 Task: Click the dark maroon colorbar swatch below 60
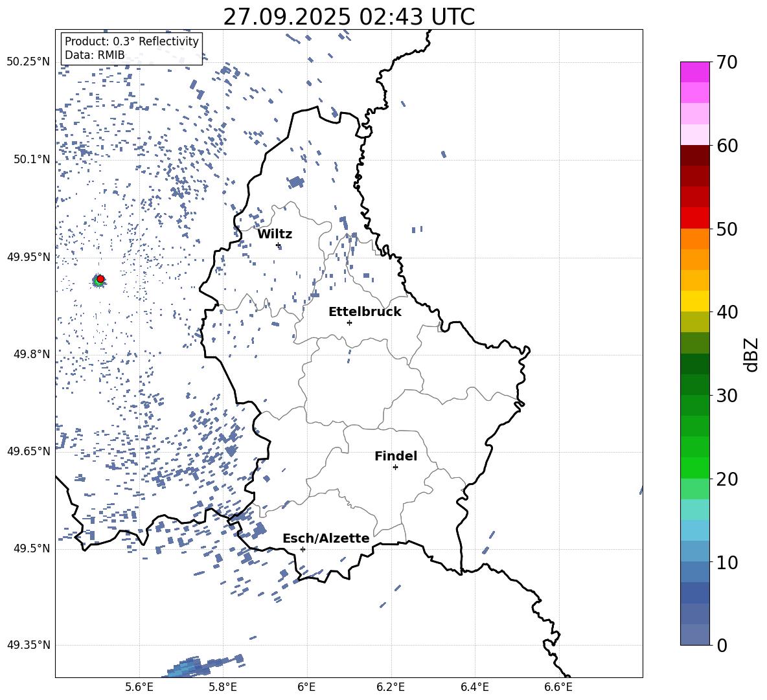tap(695, 155)
